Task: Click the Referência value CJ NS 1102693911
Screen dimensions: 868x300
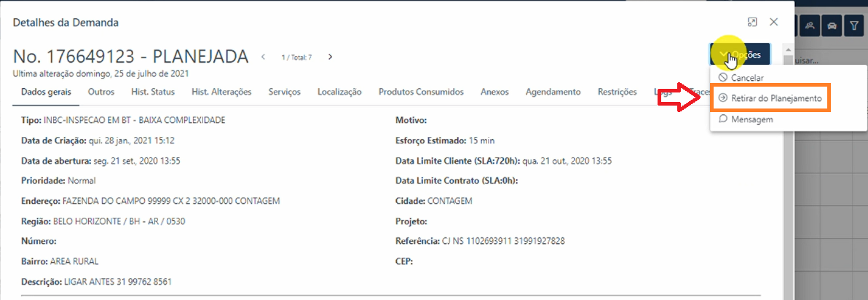Action: [503, 241]
